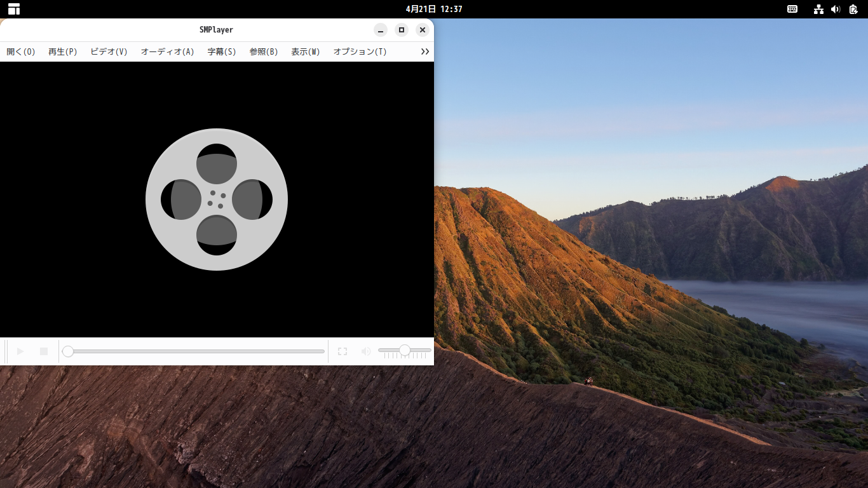Screen dimensions: 868x488
Task: Adjust the volume slider knob
Action: [x=405, y=349]
